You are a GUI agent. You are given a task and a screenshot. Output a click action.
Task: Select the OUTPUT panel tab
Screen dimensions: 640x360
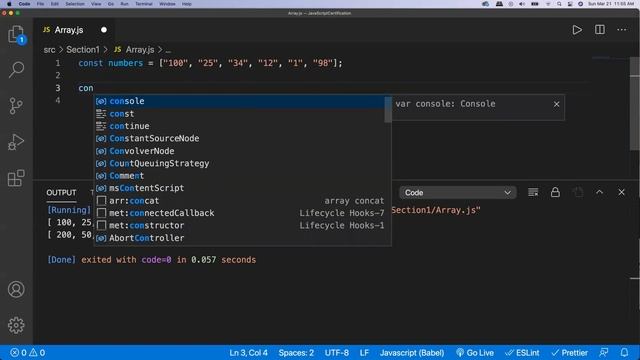point(61,193)
